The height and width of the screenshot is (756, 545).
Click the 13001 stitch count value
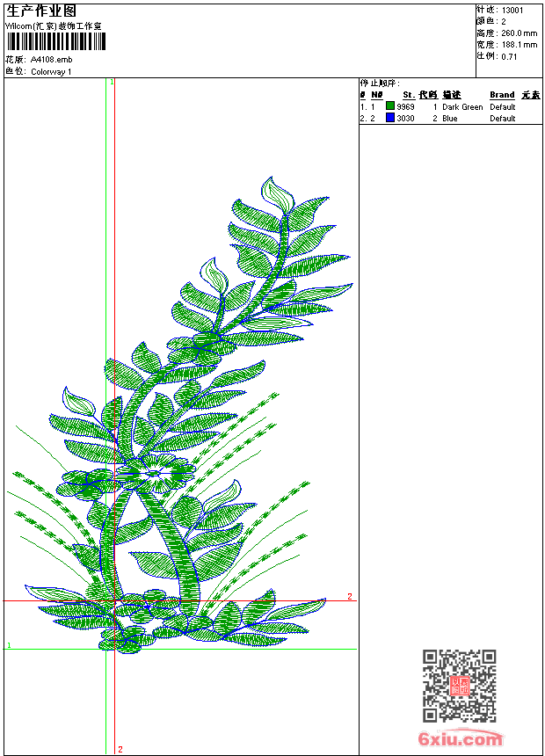pos(512,11)
